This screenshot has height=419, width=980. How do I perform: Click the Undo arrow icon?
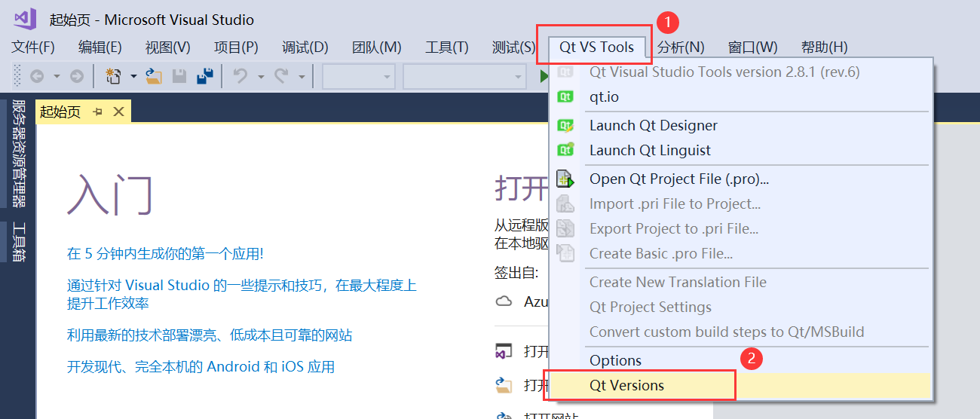tap(241, 76)
